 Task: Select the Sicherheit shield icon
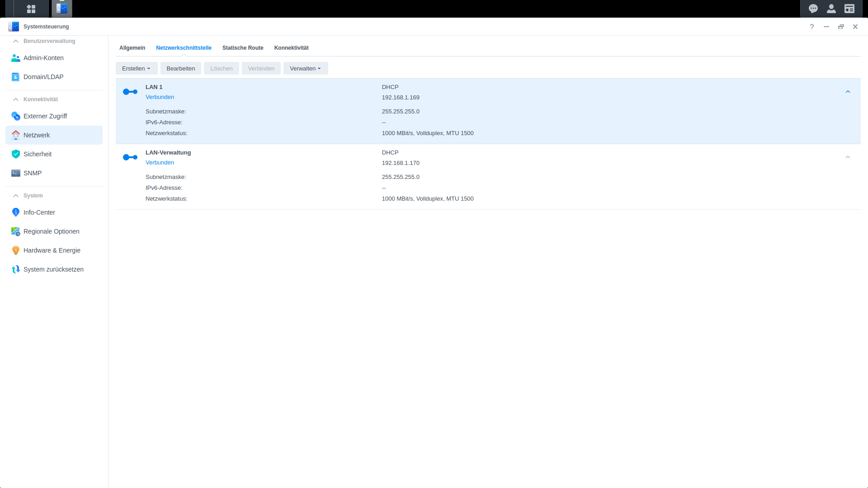[16, 154]
